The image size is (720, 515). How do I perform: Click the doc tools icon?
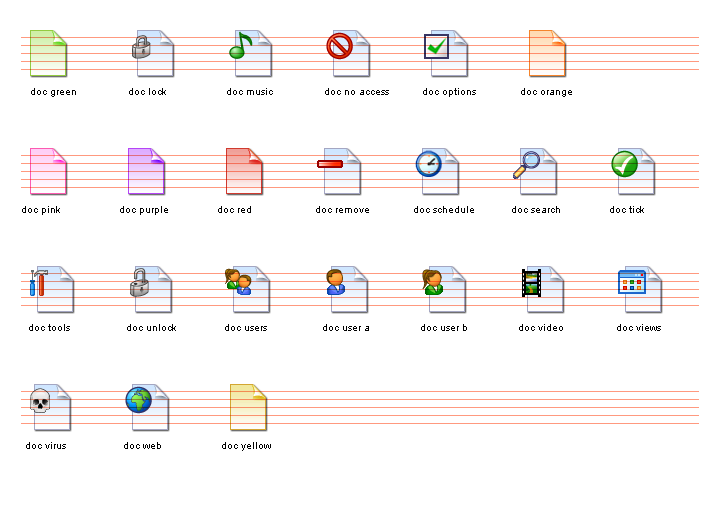[39, 283]
